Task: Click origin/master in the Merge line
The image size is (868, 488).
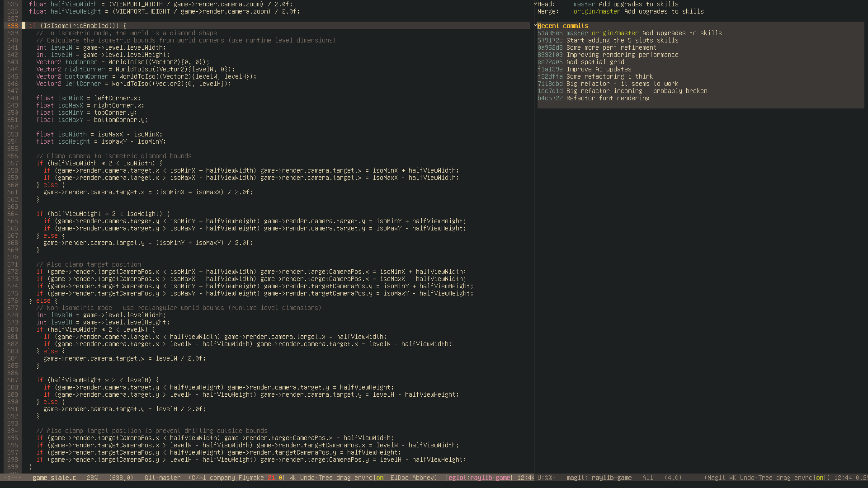Action: pyautogui.click(x=597, y=11)
